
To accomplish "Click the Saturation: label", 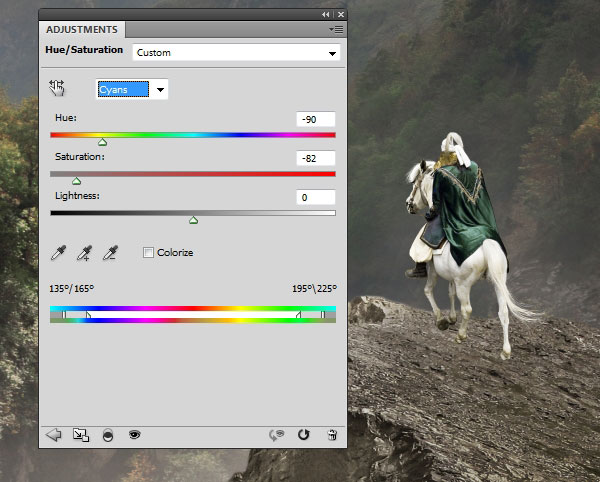I will pos(80,157).
